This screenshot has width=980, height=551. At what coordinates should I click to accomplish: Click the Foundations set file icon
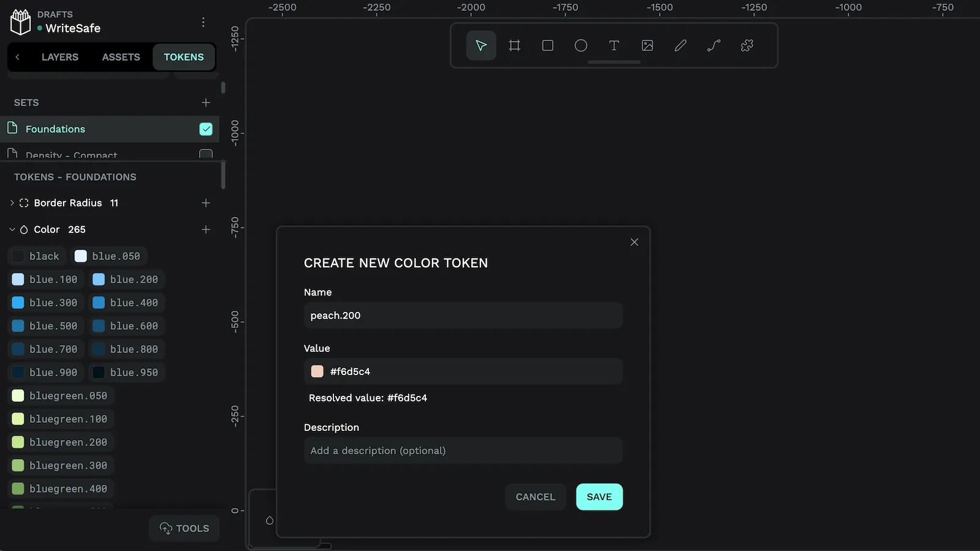(12, 128)
